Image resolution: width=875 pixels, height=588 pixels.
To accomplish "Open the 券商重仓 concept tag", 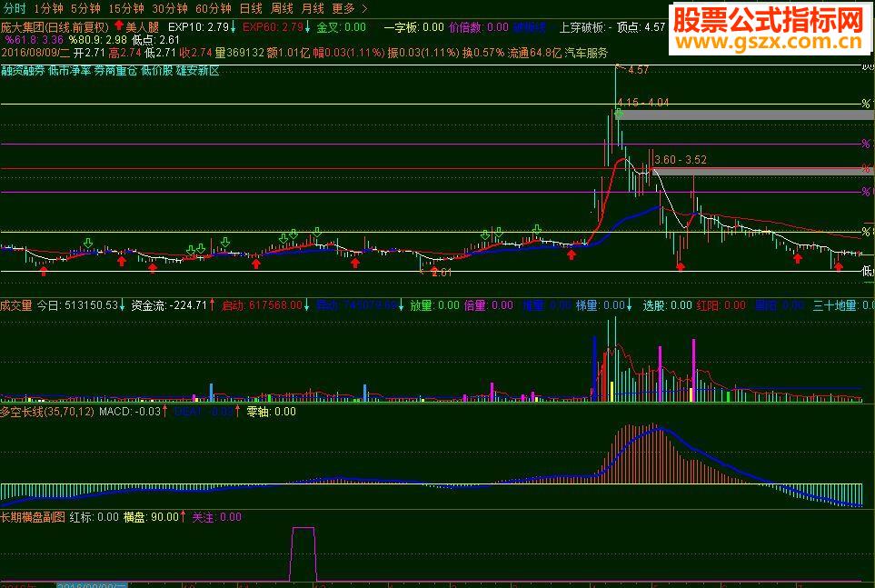I will tap(116, 71).
